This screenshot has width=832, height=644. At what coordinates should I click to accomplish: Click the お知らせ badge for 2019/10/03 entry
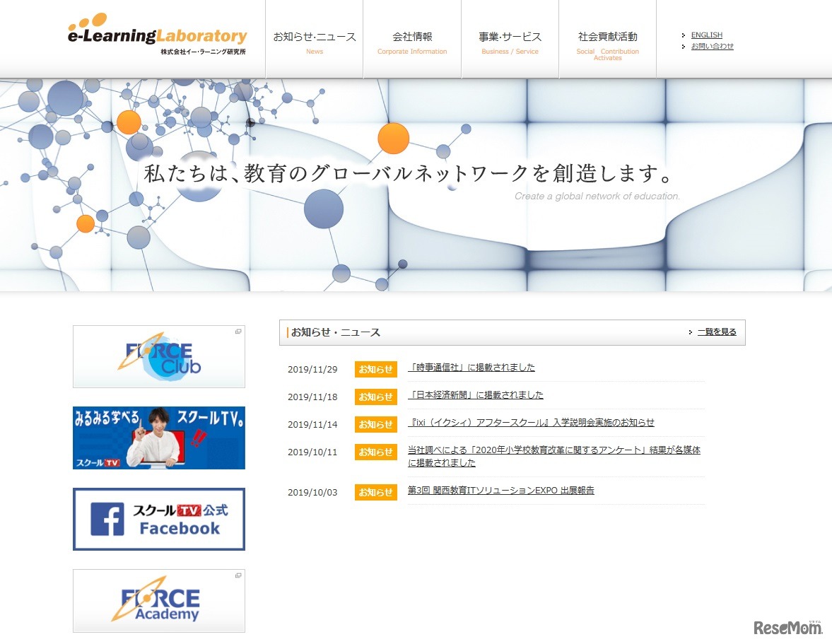[x=375, y=493]
